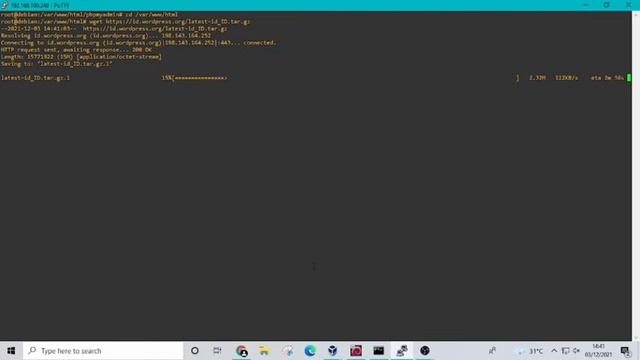The width and height of the screenshot is (640, 360).
Task: Click the 'latest-id_ID.tar.gz.1' filename text
Action: click(x=35, y=78)
